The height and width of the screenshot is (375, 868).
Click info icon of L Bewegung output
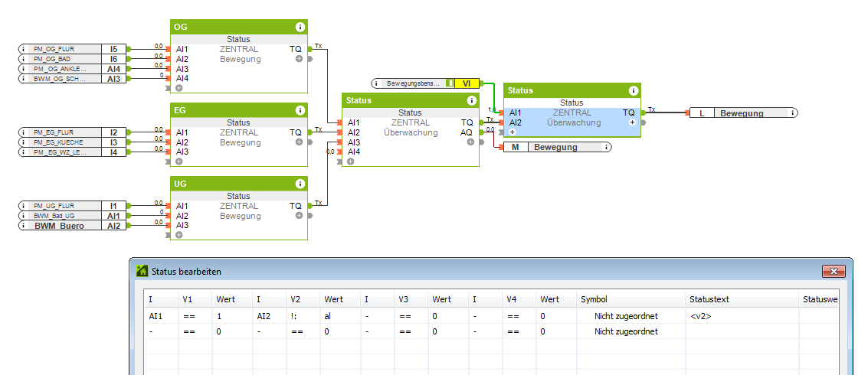(x=793, y=112)
